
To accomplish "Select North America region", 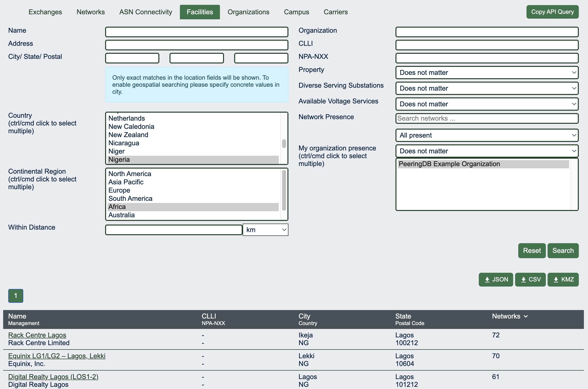I will [x=193, y=174].
